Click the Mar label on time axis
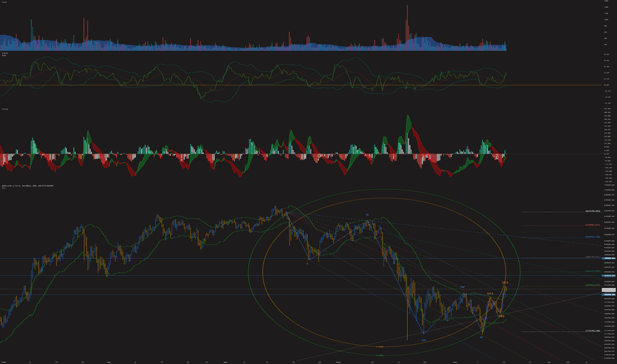The width and height of the screenshot is (617, 364). (x=109, y=361)
